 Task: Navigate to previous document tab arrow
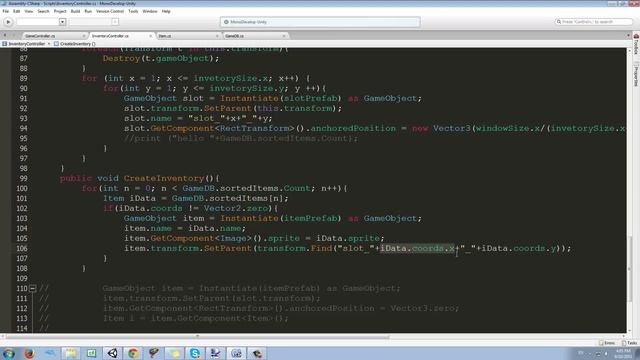(5, 36)
